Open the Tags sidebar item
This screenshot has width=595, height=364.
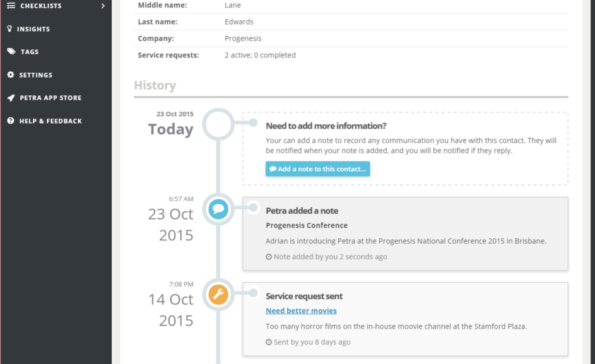coord(30,52)
